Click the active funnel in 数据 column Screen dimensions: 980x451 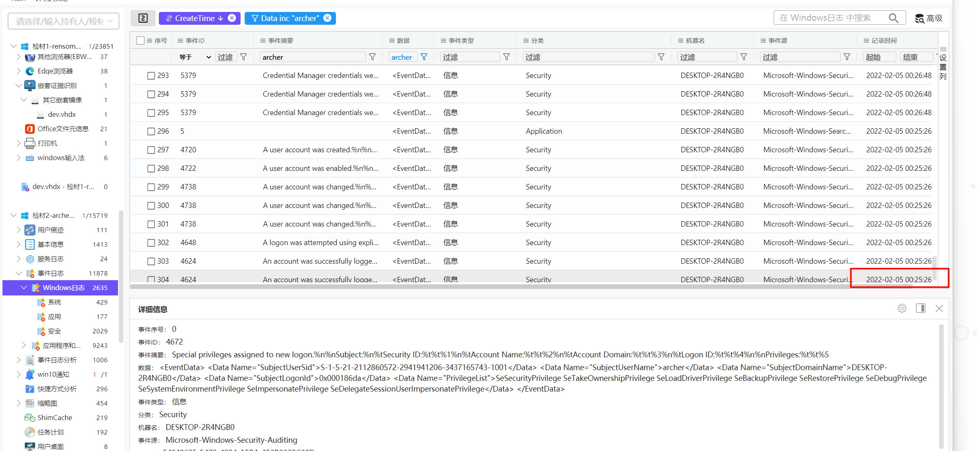click(424, 57)
